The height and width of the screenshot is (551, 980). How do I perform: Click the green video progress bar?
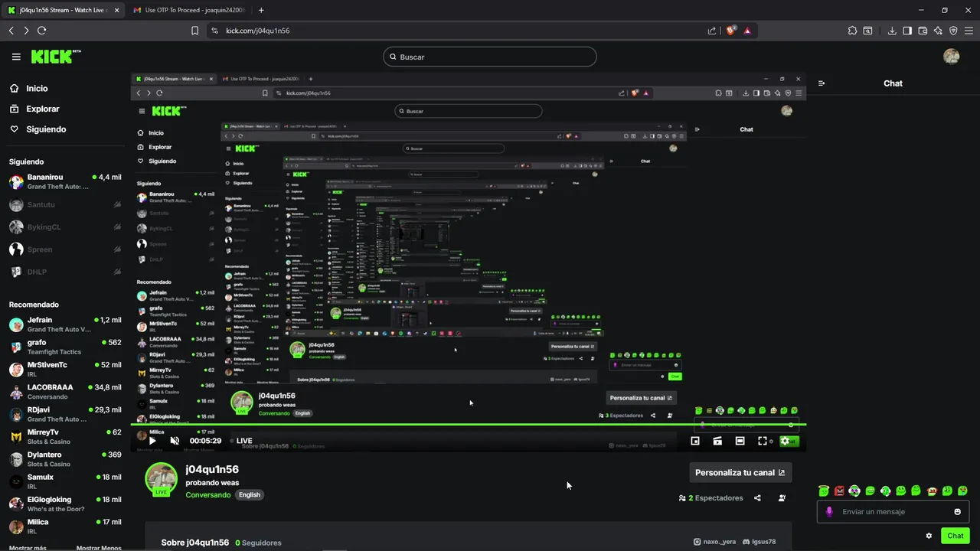tap(469, 424)
